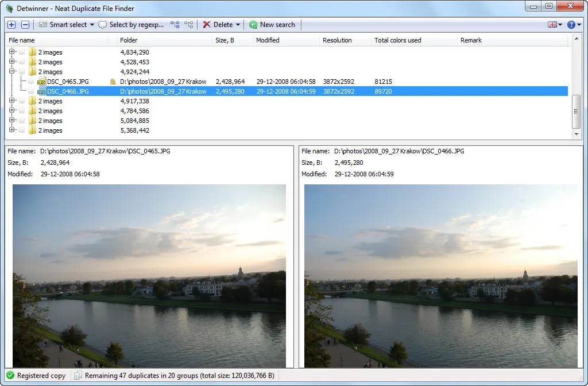588x386 pixels.
Task: Click the speech bubble icon beside Select by regexp
Action: coord(102,25)
